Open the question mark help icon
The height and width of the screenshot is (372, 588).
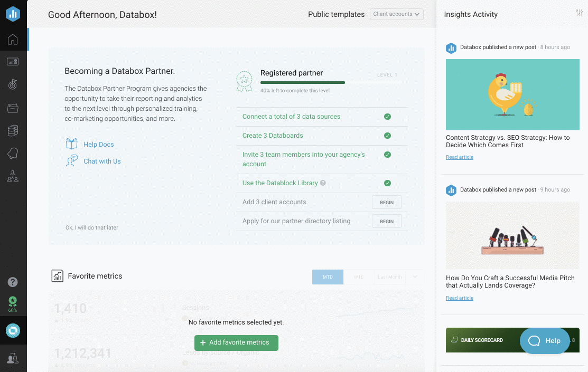(13, 282)
